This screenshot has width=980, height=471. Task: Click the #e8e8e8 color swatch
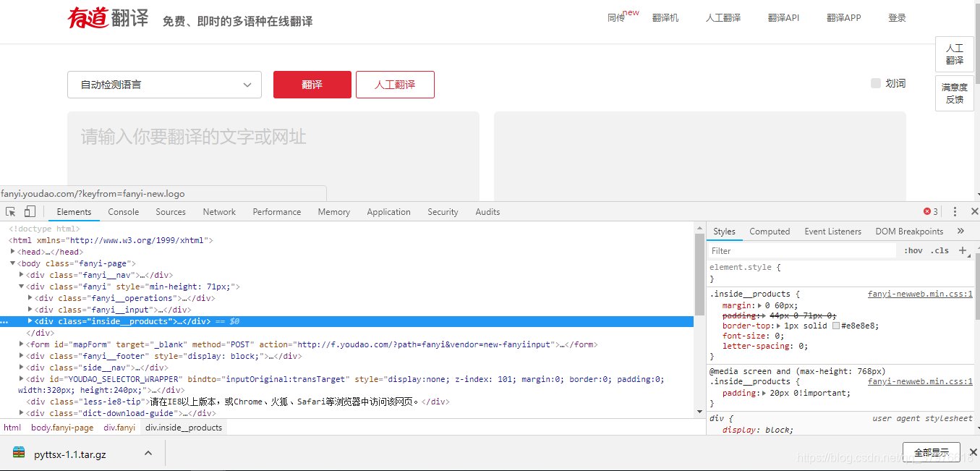pos(836,326)
